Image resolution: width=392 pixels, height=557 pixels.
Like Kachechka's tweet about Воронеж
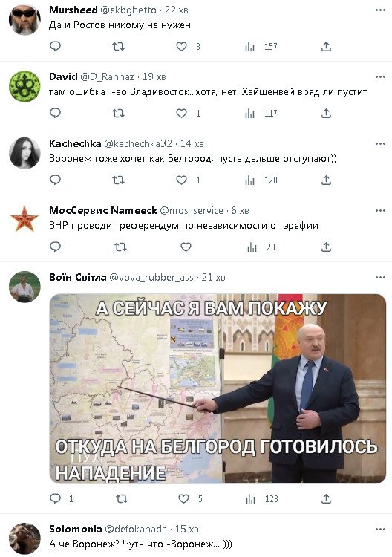coord(181,180)
